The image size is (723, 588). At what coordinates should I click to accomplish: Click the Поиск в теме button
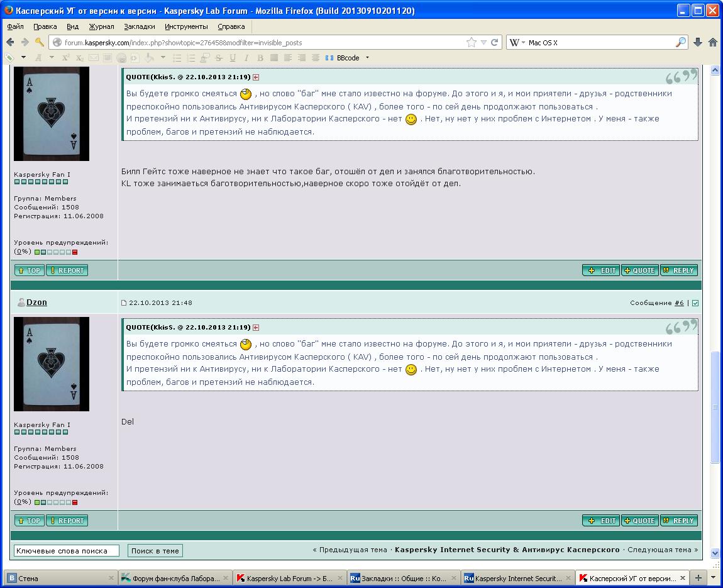(155, 551)
